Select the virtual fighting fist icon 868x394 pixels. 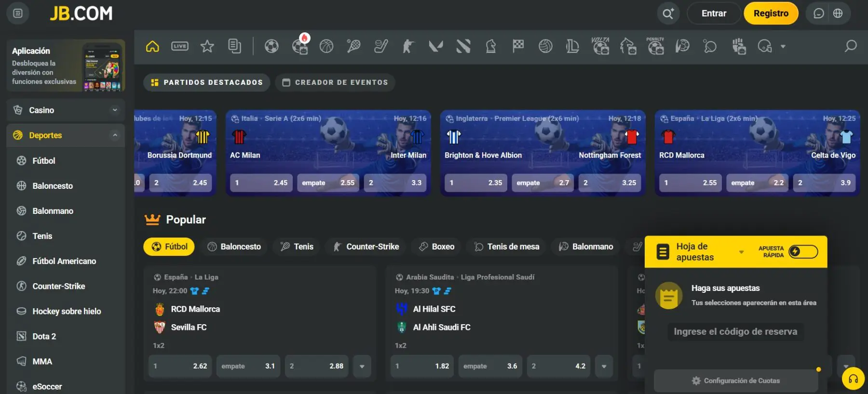739,46
